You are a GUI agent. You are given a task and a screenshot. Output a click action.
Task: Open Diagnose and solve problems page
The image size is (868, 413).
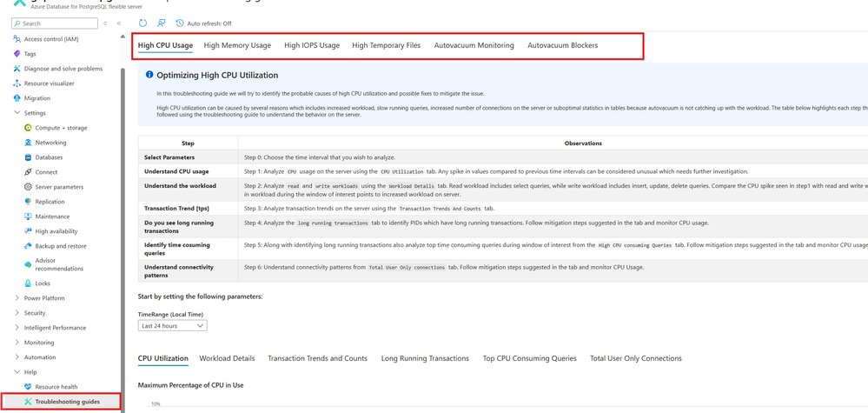63,69
